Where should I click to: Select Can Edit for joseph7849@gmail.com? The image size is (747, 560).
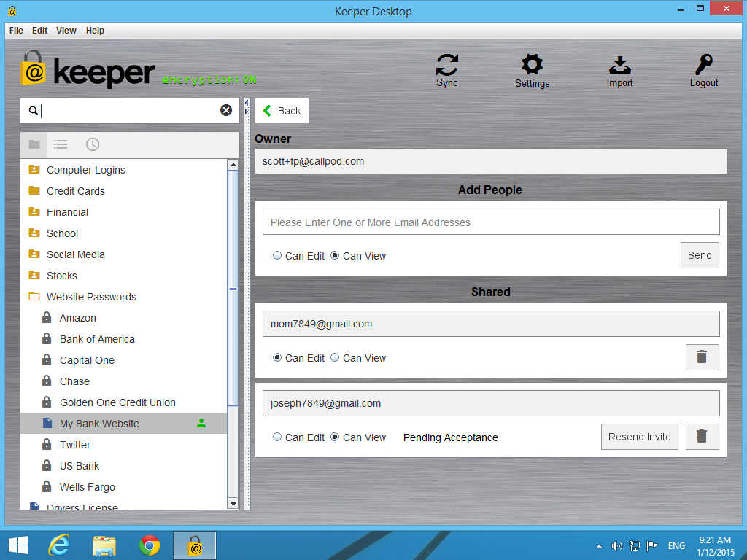pyautogui.click(x=276, y=437)
